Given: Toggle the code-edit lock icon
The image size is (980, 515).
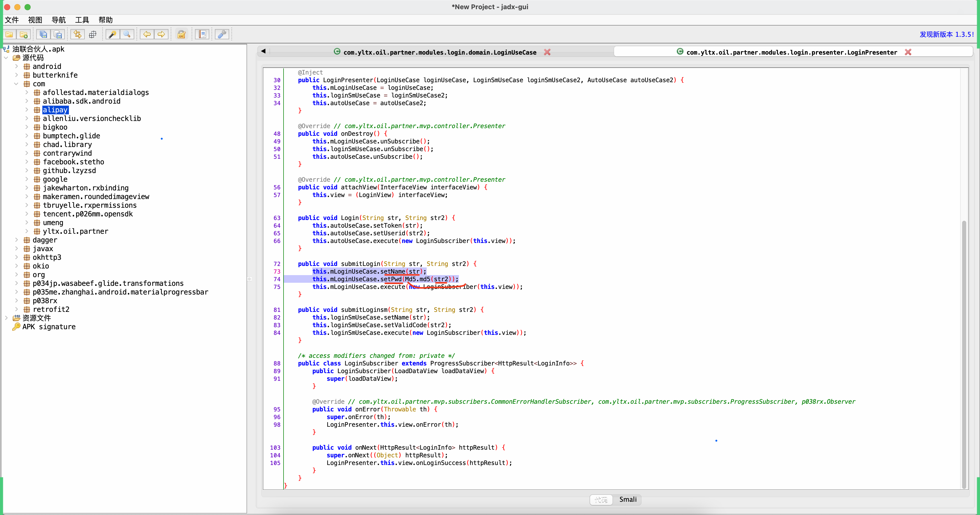Looking at the screenshot, I should [181, 34].
